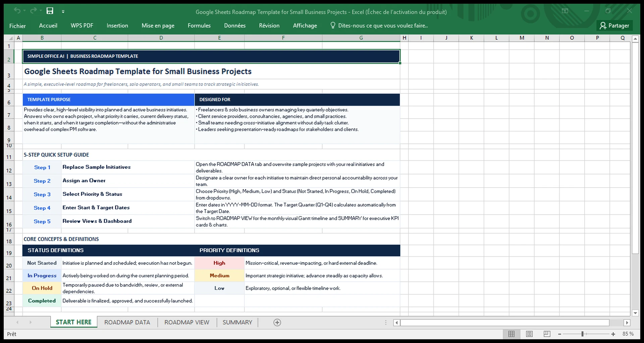The height and width of the screenshot is (343, 644).
Task: Open the Insertion ribbon tab
Action: click(117, 26)
